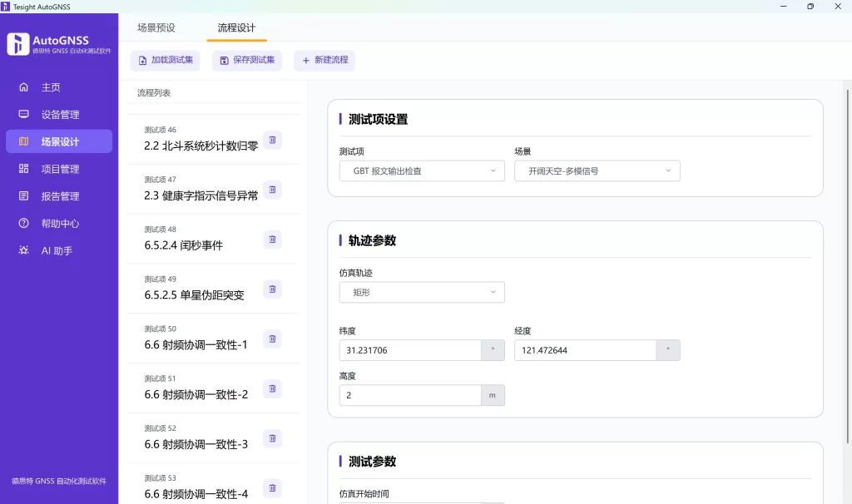Screen dimensions: 852x504
Task: Click the AutoGNSS logo icon
Action: [18, 44]
